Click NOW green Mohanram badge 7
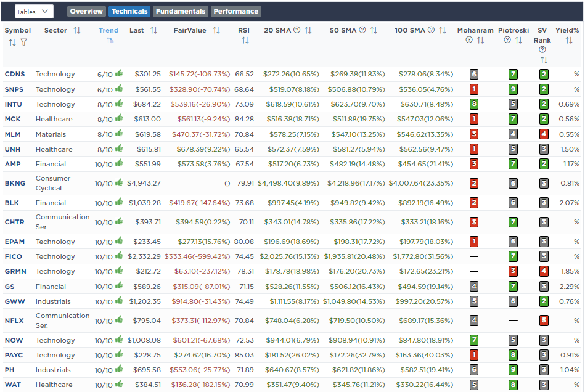 point(474,340)
